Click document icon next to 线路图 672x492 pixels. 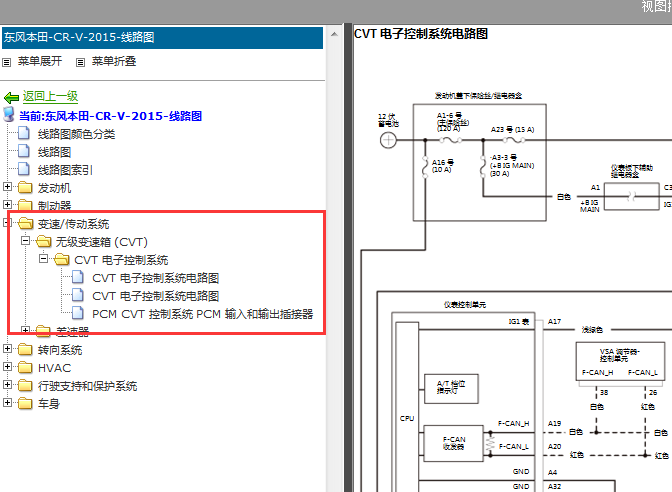pyautogui.click(x=24, y=151)
